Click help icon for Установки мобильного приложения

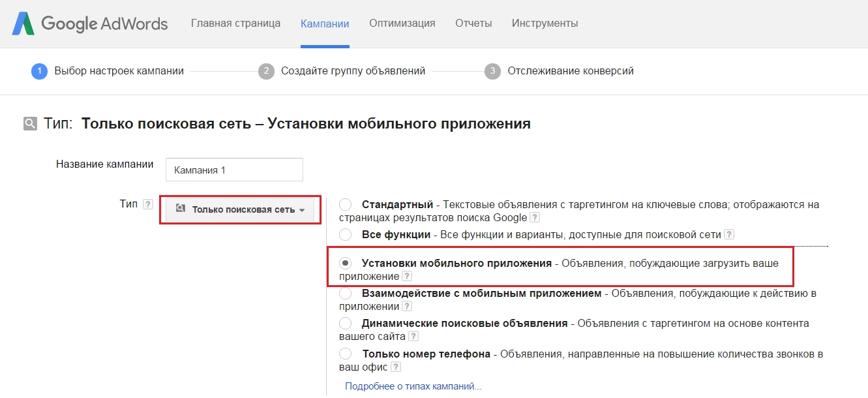407,277
